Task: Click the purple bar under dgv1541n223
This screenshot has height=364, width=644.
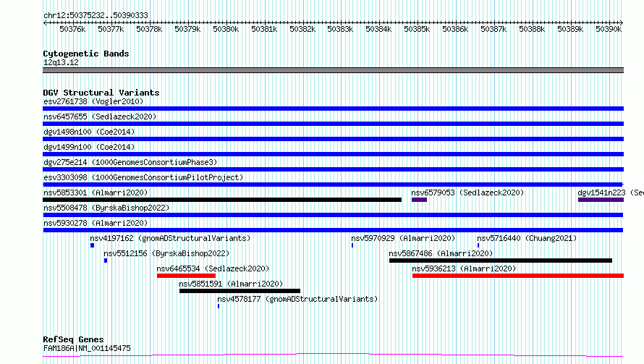Action: click(601, 200)
